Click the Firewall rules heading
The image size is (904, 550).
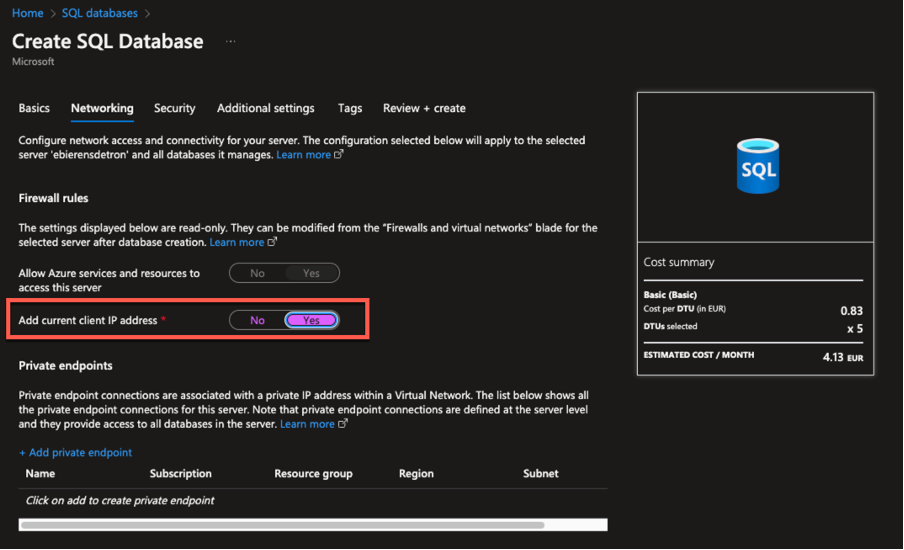[x=53, y=198]
